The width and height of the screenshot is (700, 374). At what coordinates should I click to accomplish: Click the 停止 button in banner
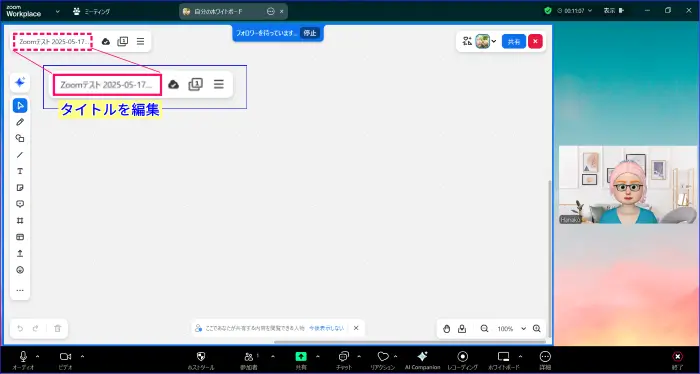[x=310, y=33]
